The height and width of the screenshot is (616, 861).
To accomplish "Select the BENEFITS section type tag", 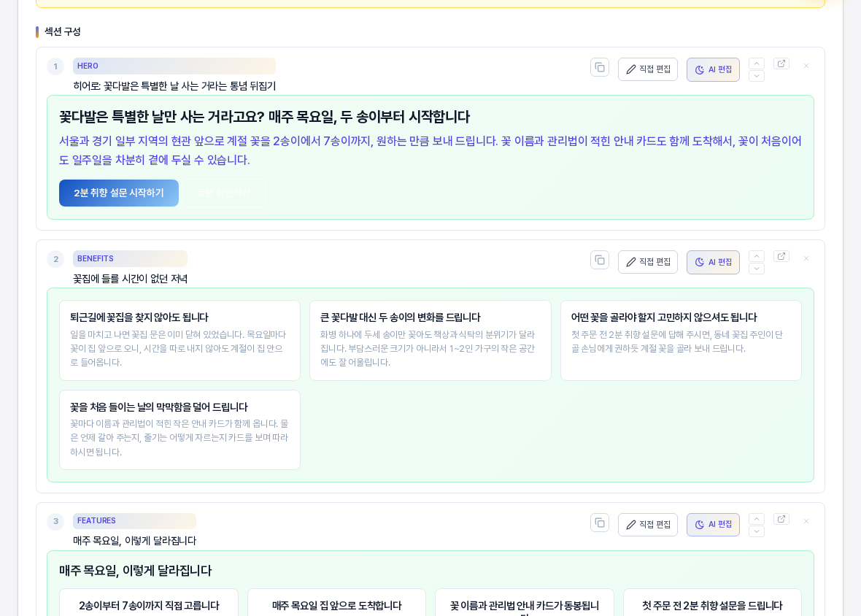I will click(130, 258).
